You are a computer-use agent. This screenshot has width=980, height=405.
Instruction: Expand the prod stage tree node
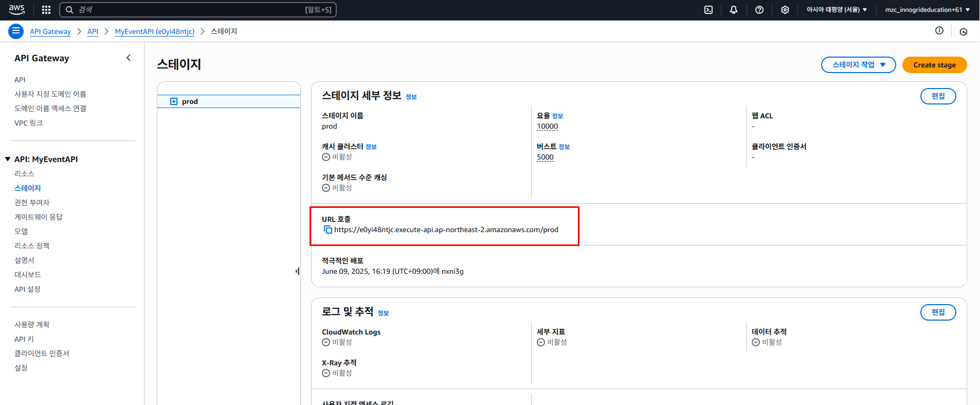tap(174, 101)
